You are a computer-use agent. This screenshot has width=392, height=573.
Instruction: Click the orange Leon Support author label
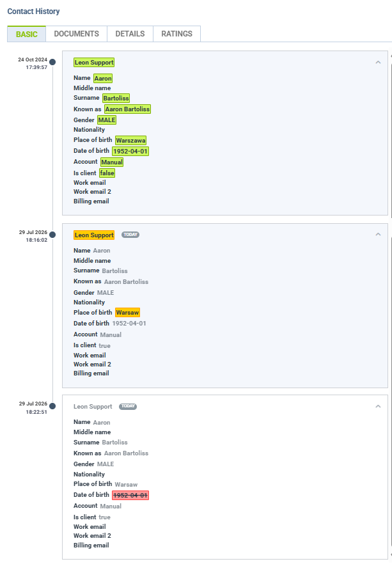[x=94, y=235]
